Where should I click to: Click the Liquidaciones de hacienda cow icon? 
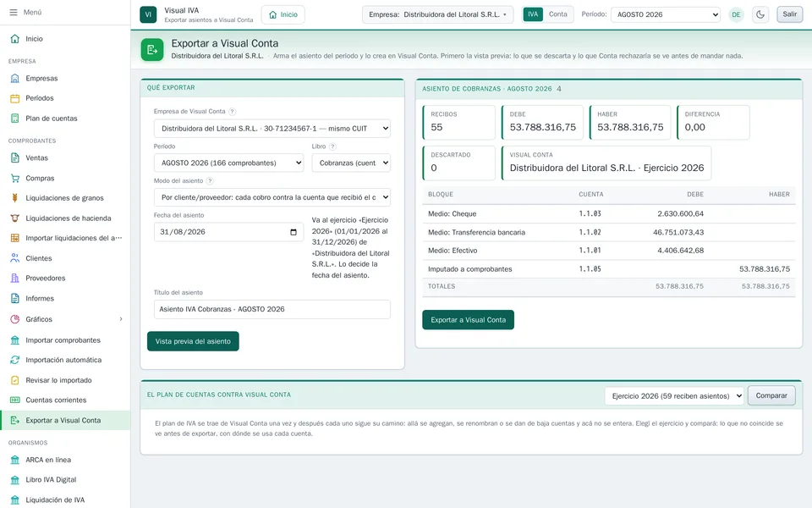[15, 218]
